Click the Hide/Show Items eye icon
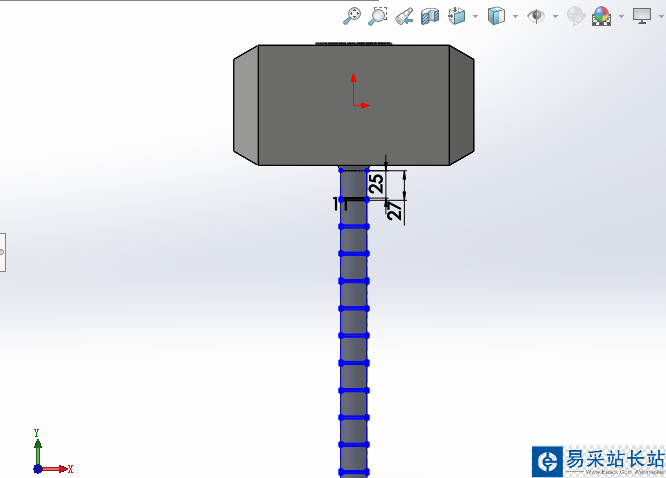666x478 pixels. 536,16
